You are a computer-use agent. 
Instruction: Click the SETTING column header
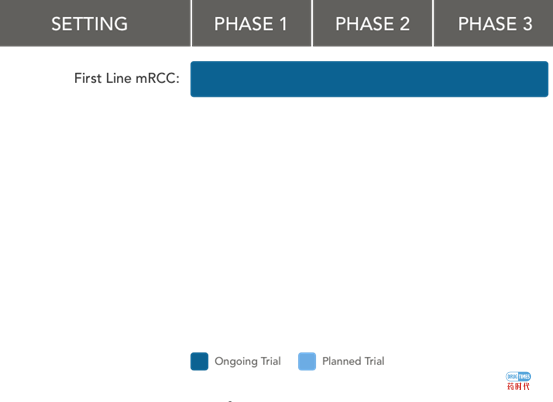(89, 24)
